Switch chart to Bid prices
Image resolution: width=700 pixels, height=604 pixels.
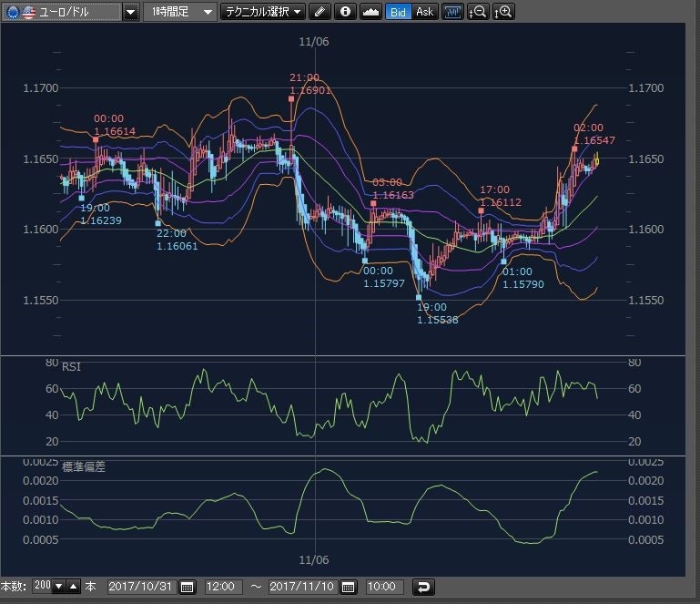point(398,12)
